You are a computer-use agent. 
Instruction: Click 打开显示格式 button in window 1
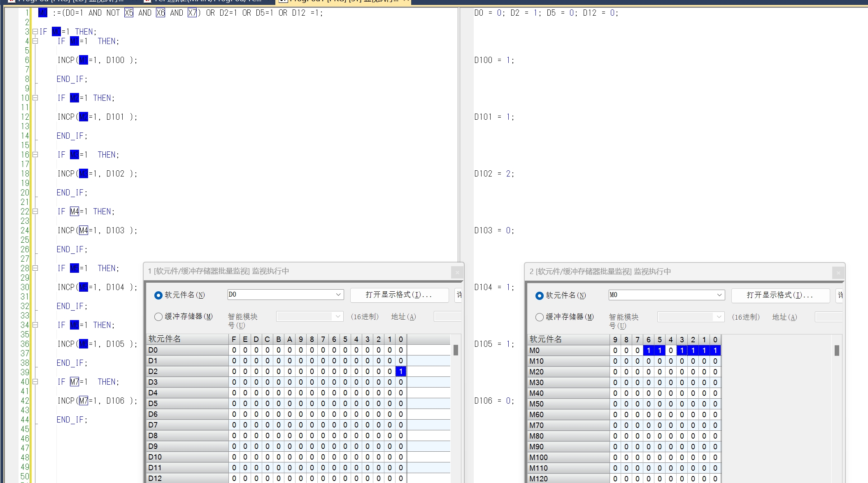tap(399, 295)
